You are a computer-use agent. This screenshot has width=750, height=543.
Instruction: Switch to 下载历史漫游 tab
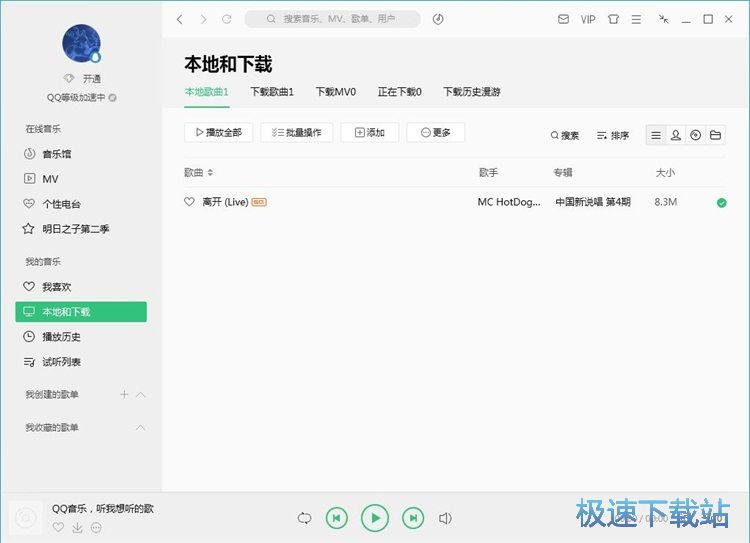pyautogui.click(x=472, y=92)
